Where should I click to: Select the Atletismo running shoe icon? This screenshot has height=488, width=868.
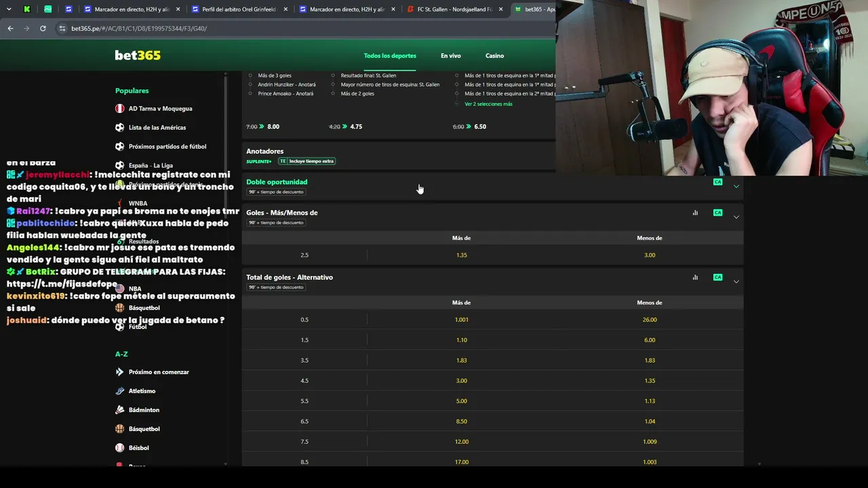(x=119, y=391)
